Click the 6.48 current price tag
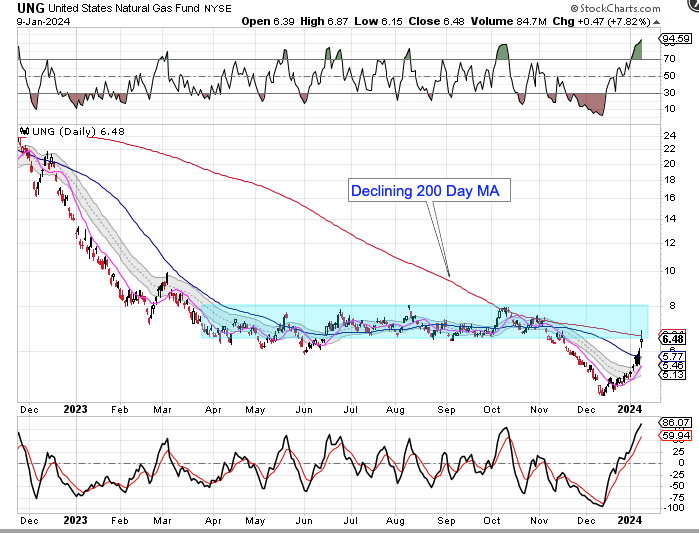This screenshot has height=533, width=699. [x=671, y=338]
